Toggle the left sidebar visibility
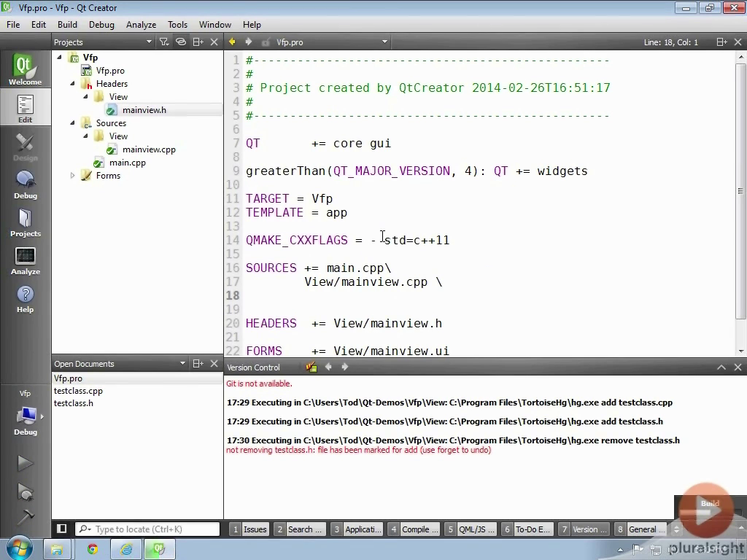This screenshot has width=747, height=560. tap(61, 529)
